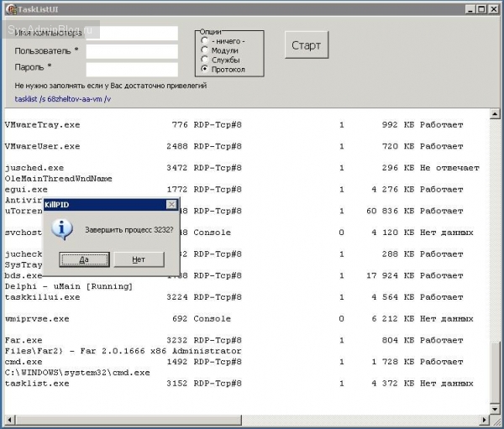The image size is (504, 429).
Task: Click the horizontal scrollbar thumb
Action: [129, 420]
